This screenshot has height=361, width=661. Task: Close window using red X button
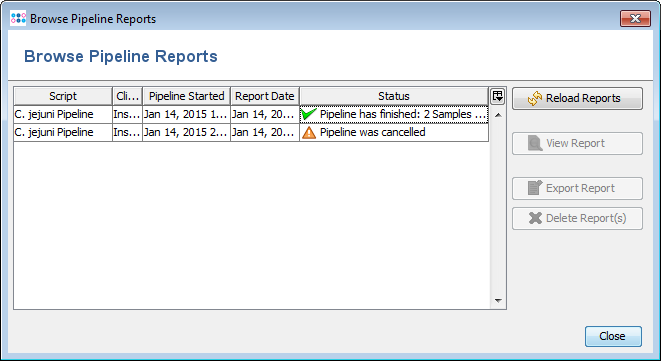pos(635,19)
